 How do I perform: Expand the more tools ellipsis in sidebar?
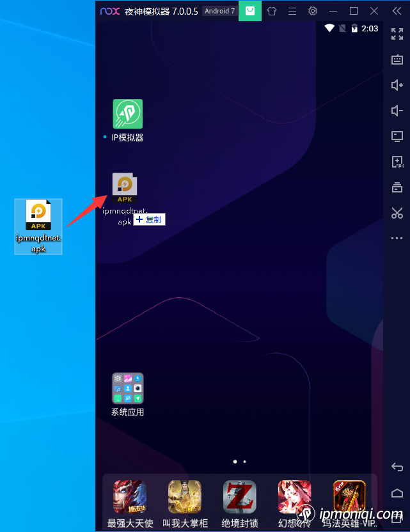(397, 239)
